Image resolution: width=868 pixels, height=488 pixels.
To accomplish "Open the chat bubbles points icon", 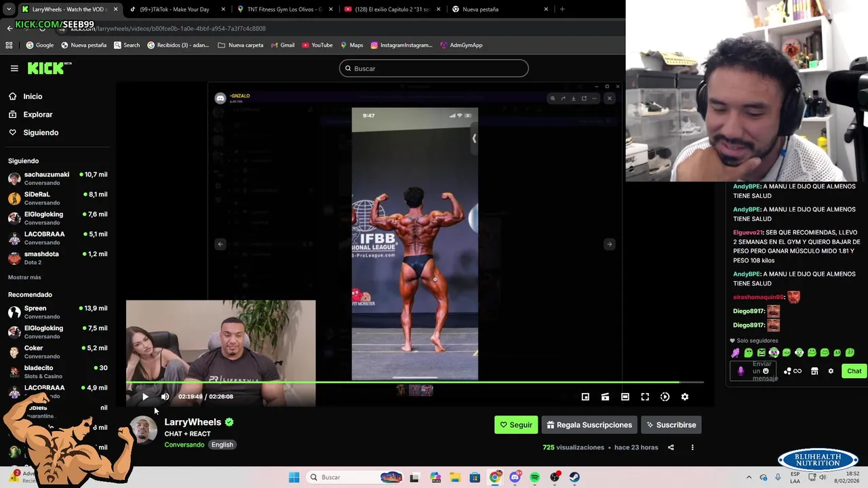I will 787,371.
